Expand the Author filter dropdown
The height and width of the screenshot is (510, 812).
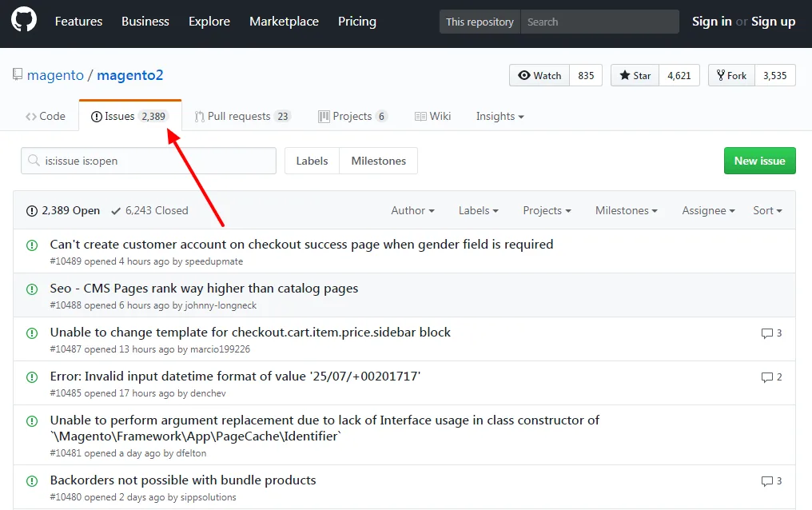coord(412,210)
